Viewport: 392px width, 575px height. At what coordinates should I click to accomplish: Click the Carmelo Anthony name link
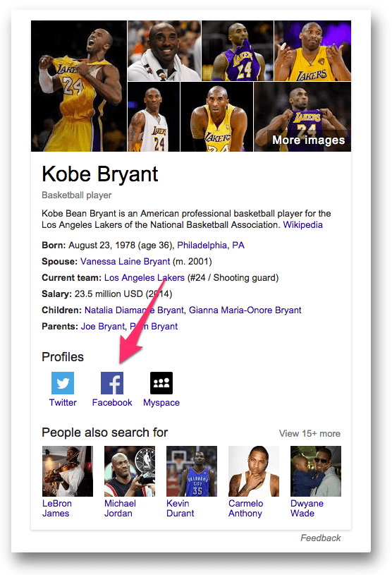pyautogui.click(x=245, y=508)
